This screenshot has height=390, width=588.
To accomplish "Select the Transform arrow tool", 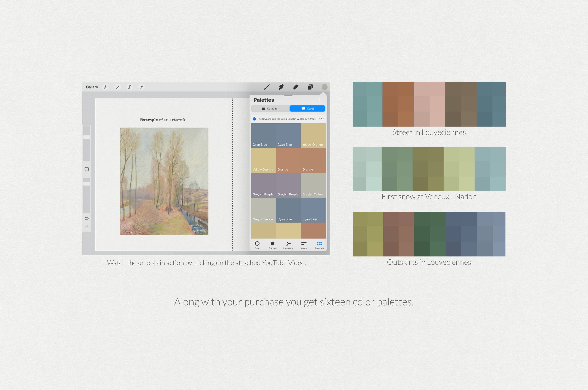I will click(x=142, y=87).
